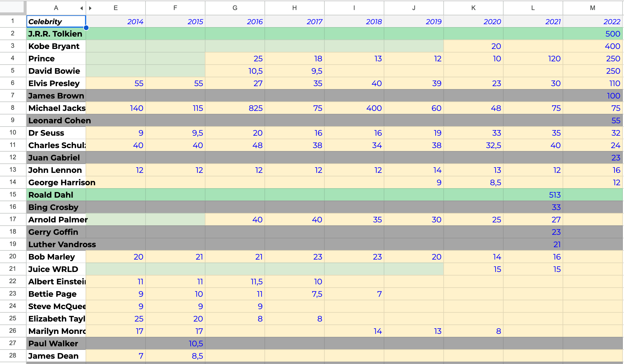
Task: Select the Celebrity header cell
Action: click(x=56, y=22)
